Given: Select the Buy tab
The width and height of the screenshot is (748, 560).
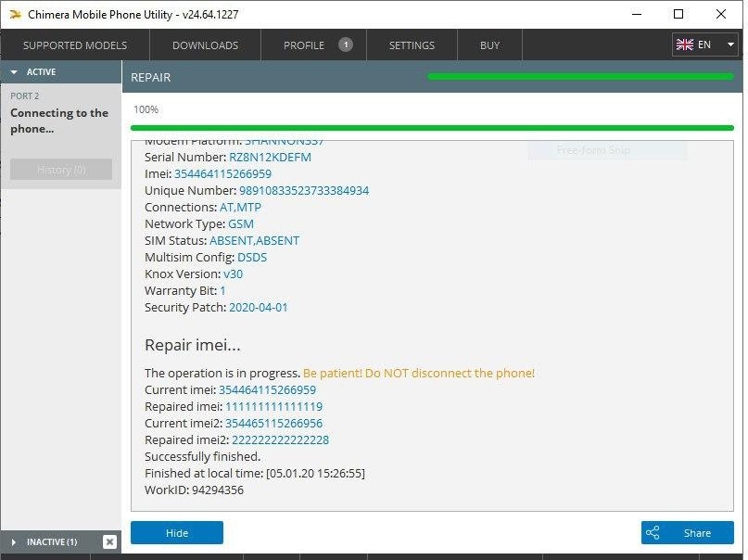Looking at the screenshot, I should click(489, 45).
